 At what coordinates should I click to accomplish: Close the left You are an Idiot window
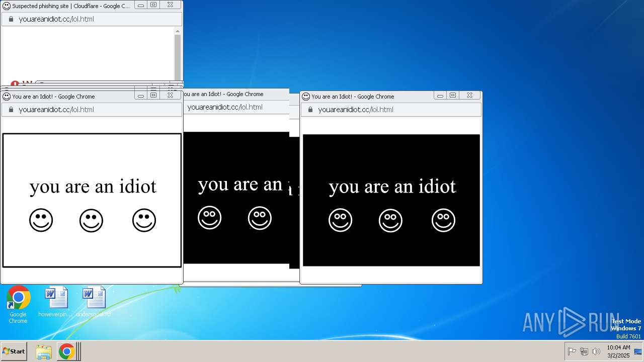click(x=171, y=96)
